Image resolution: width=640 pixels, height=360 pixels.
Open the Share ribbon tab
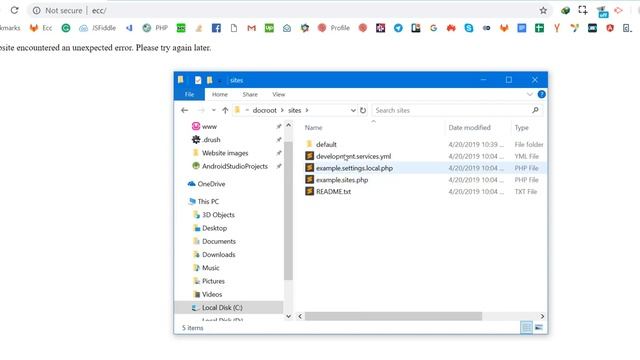click(x=250, y=94)
